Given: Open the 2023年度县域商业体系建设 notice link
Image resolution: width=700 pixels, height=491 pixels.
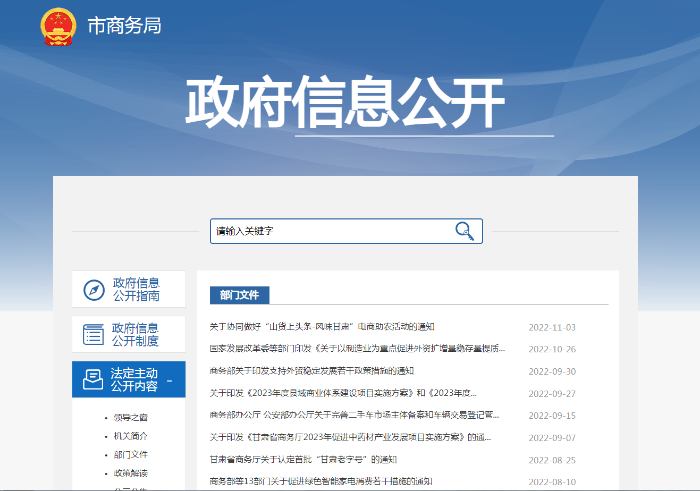Looking at the screenshot, I should (x=357, y=393).
